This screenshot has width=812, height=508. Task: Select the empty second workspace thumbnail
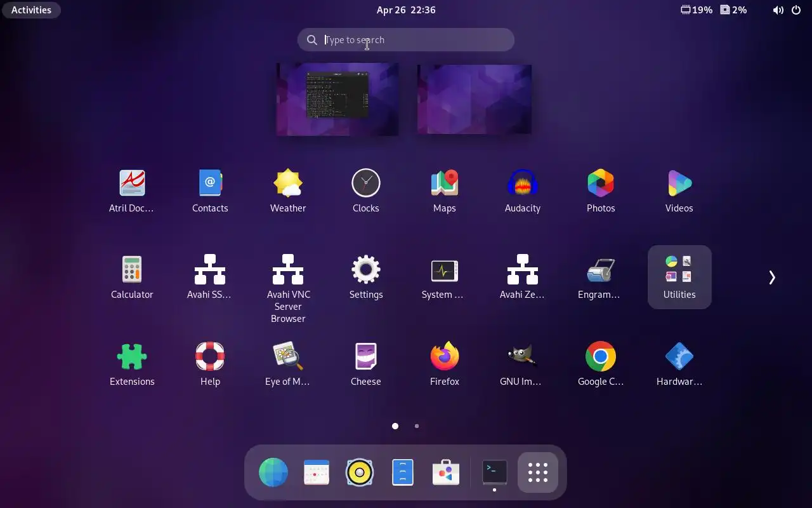(475, 99)
